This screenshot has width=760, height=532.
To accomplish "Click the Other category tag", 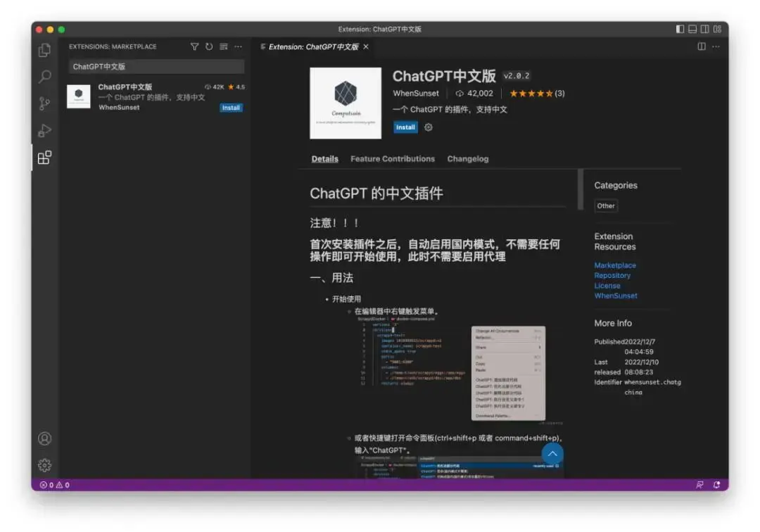I will (606, 206).
